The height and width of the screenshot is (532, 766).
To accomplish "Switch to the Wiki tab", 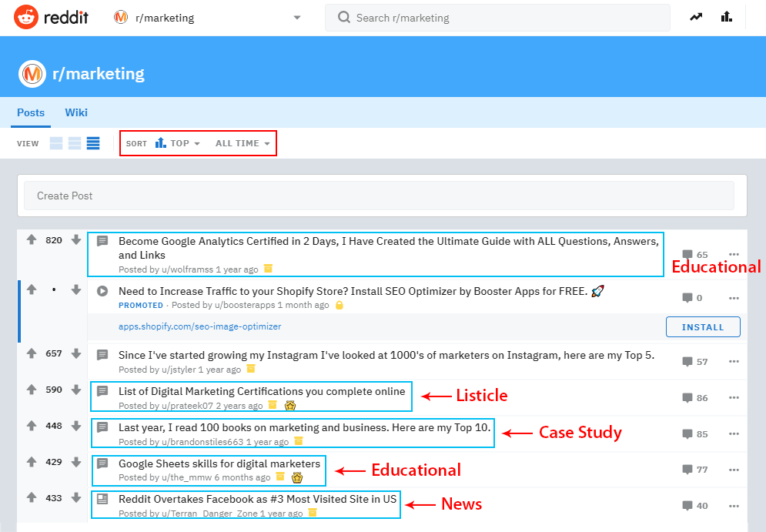I will coord(76,112).
